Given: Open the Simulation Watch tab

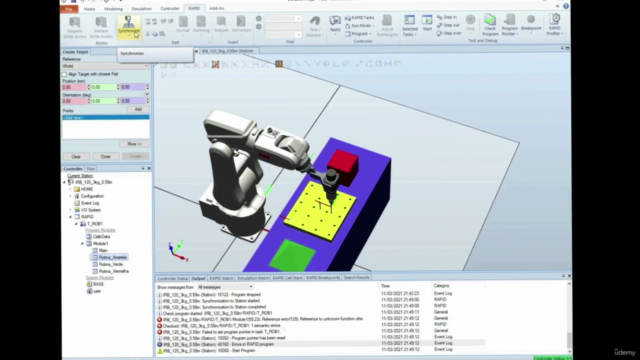Looking at the screenshot, I should click(x=253, y=278).
